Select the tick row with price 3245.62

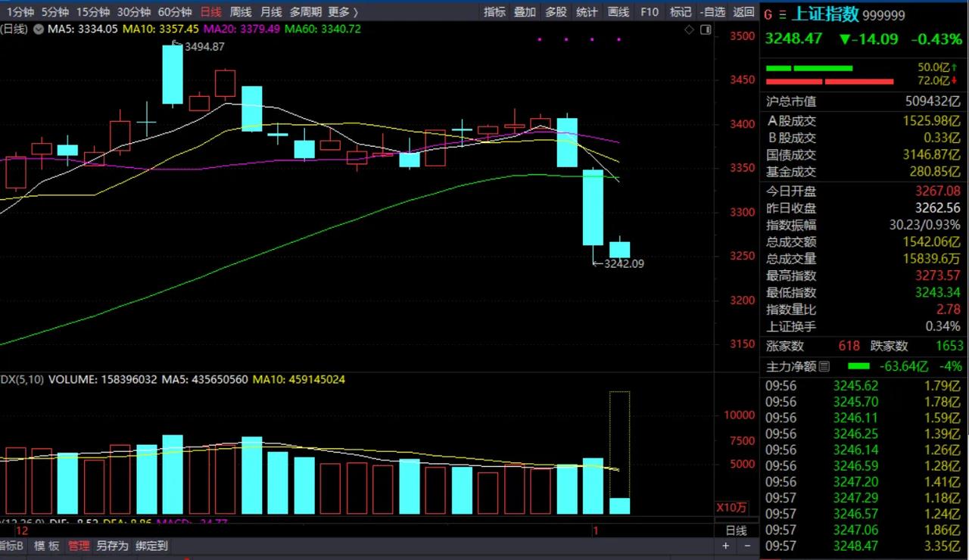tap(863, 385)
